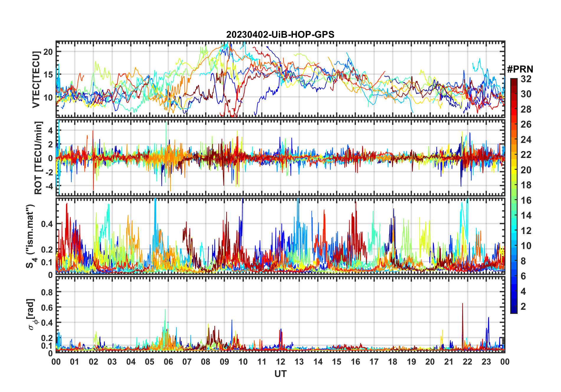This screenshot has width=561, height=392.
Task: Click colorbar tick label 24
Action: click(526, 140)
